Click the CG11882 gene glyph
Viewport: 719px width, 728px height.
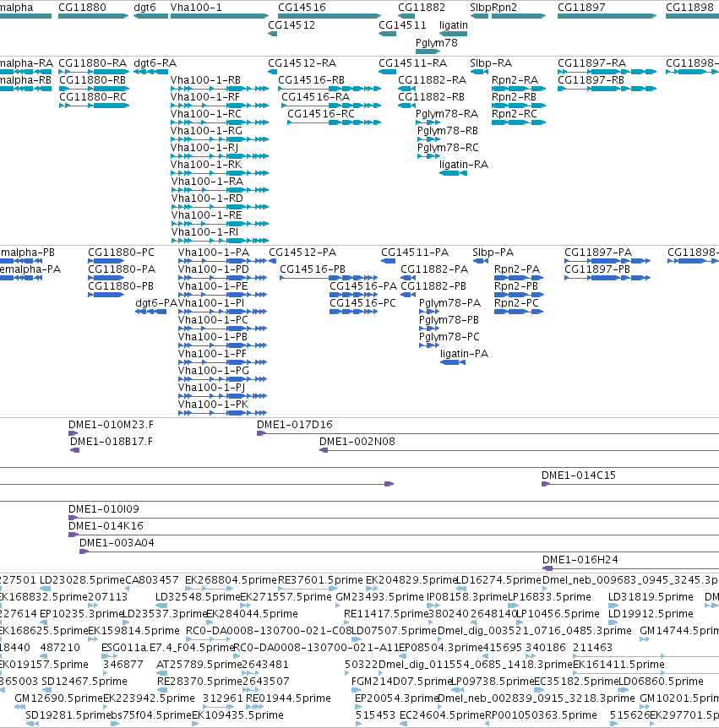click(x=406, y=16)
